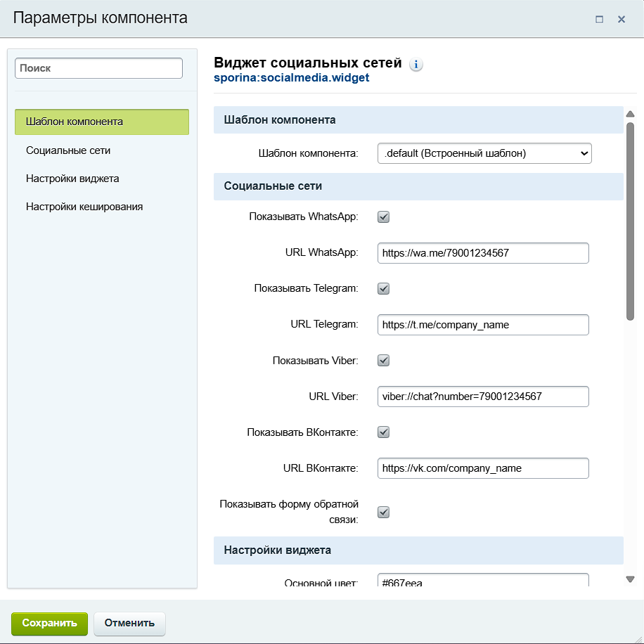The height and width of the screenshot is (644, 644).
Task: Disable Показывать Viber checkbox
Action: 383,360
